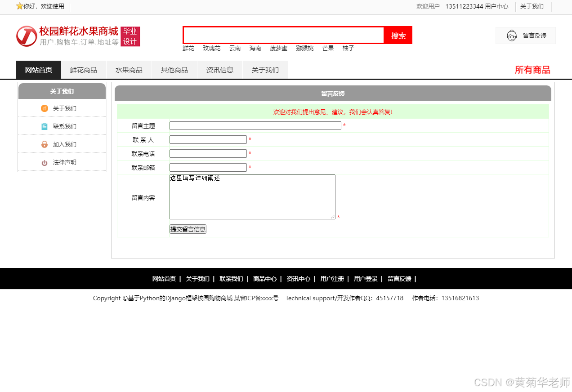Click the 鲜花 search keyword link
The width and height of the screenshot is (572, 392).
pos(188,48)
